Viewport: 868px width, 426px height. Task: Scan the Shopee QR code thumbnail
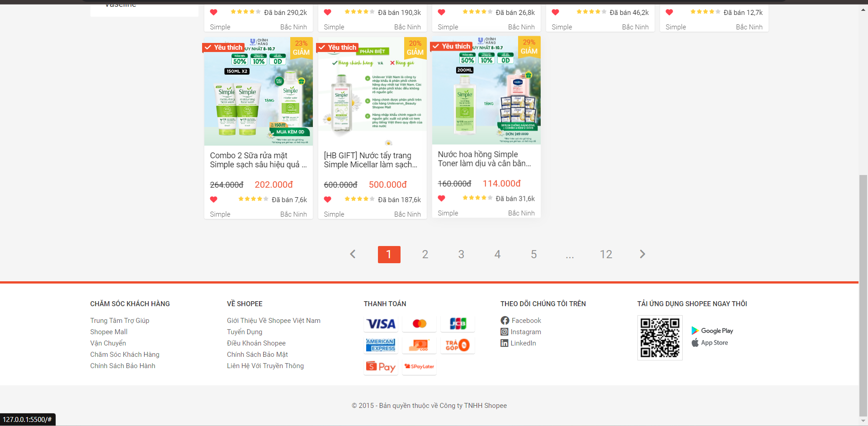[660, 337]
